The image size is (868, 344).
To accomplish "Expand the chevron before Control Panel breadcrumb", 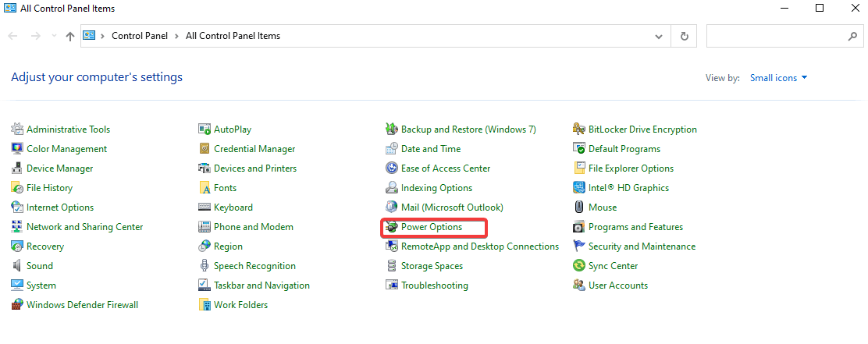I will (103, 36).
